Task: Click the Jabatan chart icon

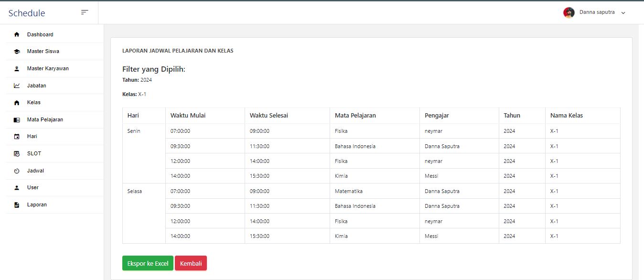Action: (17, 86)
